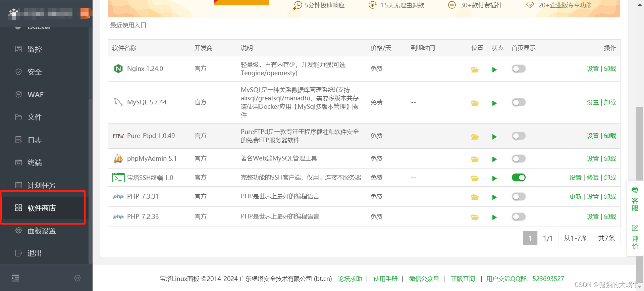Click the 共7条 total count text

click(606, 238)
